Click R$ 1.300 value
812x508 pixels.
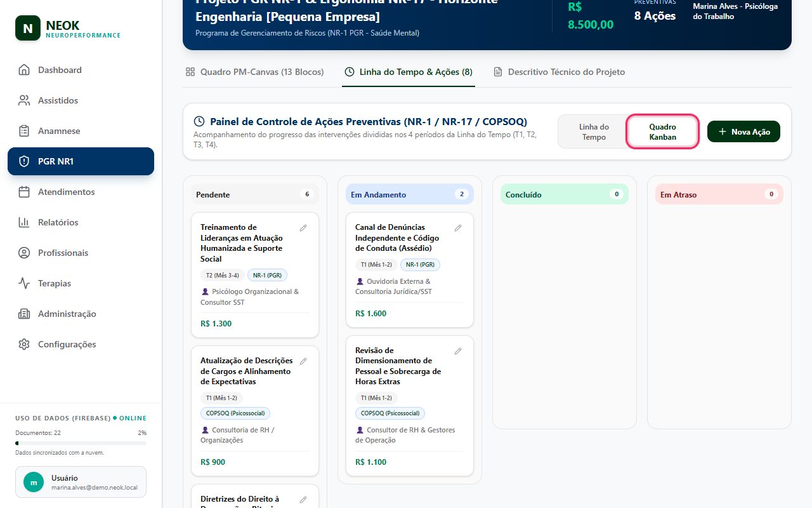click(x=216, y=323)
